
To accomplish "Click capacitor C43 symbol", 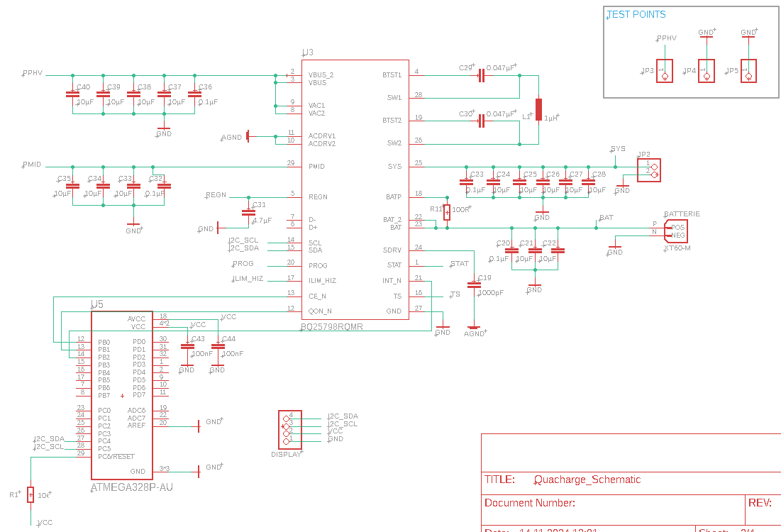I will [187, 346].
